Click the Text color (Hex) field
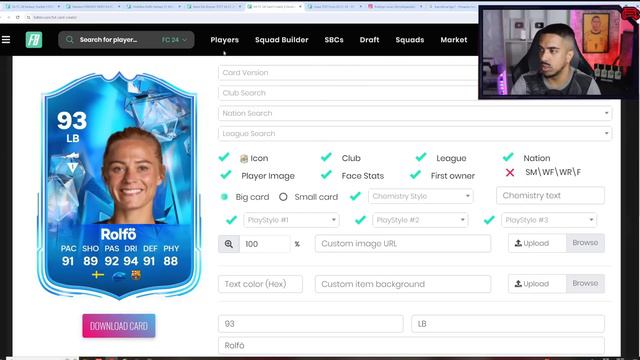The height and width of the screenshot is (360, 640). [x=260, y=284]
